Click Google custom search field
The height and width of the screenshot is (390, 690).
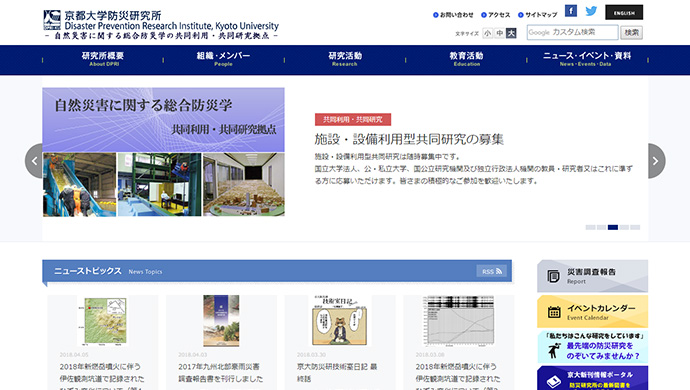point(572,32)
